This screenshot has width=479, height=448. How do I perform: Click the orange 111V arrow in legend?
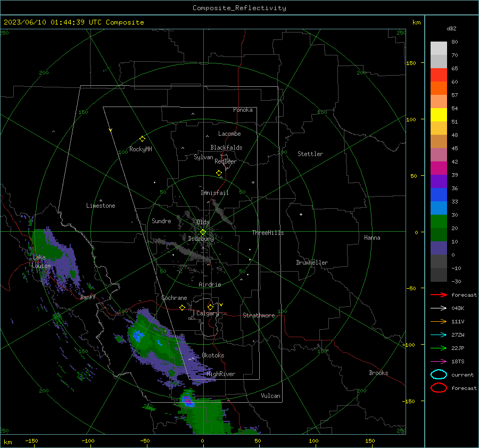[x=439, y=321]
